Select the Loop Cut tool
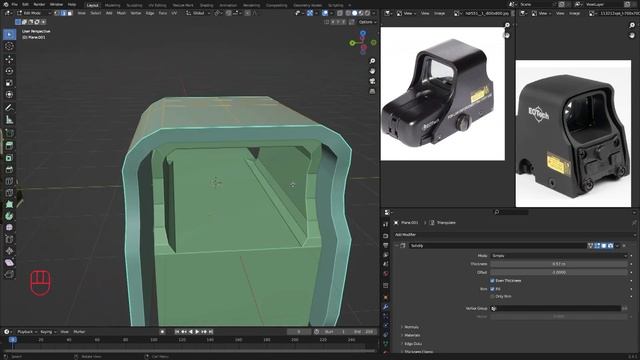640x360 pixels. pos(9,181)
